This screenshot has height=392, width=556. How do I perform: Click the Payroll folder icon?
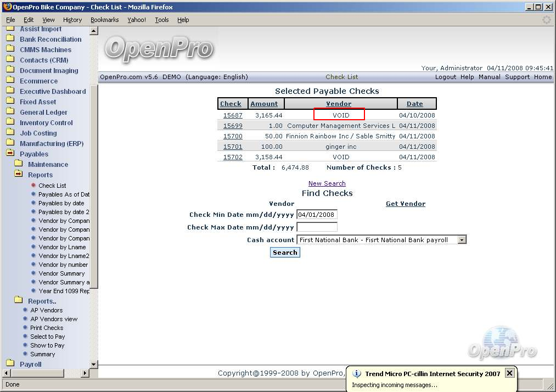[x=10, y=364]
